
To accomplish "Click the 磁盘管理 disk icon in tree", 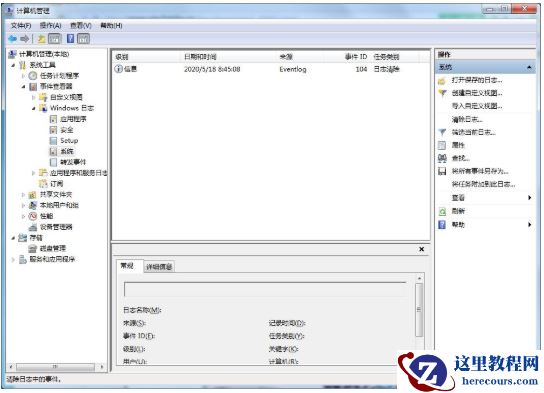I will coord(33,249).
